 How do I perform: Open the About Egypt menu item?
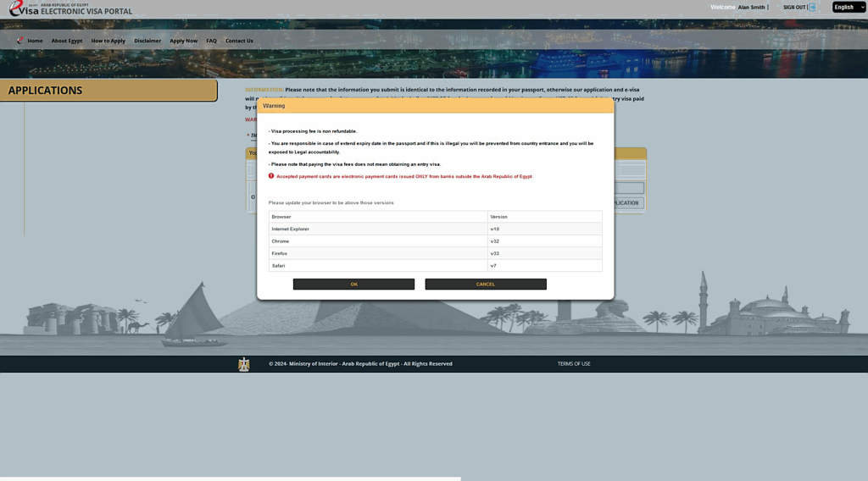[66, 41]
